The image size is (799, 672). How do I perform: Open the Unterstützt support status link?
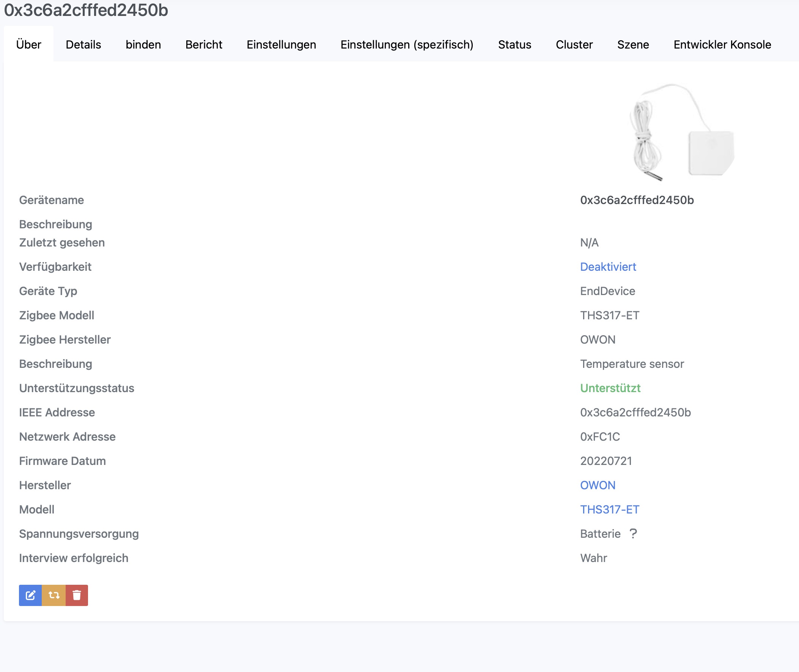point(610,388)
